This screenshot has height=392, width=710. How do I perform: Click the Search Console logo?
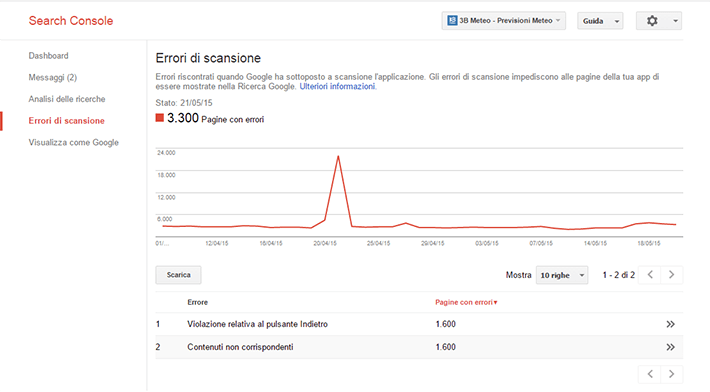(x=71, y=21)
